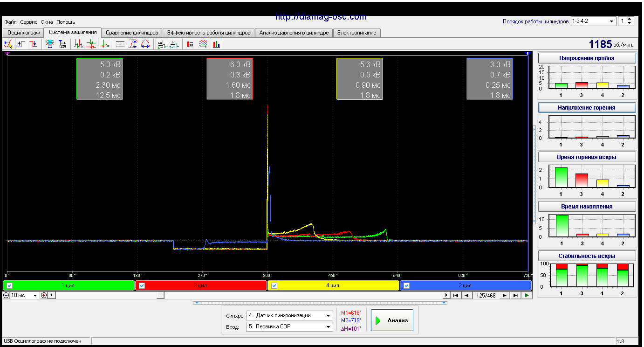This screenshot has width=644, height=347.
Task: Open the cylinder firing order 1-3-4-2 dropdown
Action: click(x=593, y=21)
